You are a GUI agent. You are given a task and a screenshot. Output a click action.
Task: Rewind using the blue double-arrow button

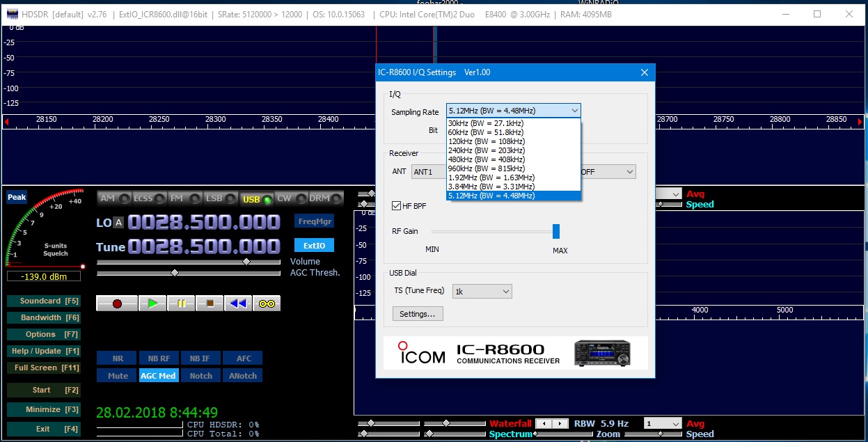click(238, 303)
